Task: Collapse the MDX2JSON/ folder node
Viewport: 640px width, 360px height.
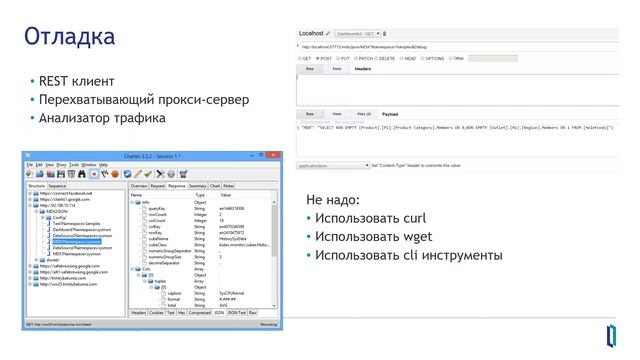Action: (x=36, y=211)
